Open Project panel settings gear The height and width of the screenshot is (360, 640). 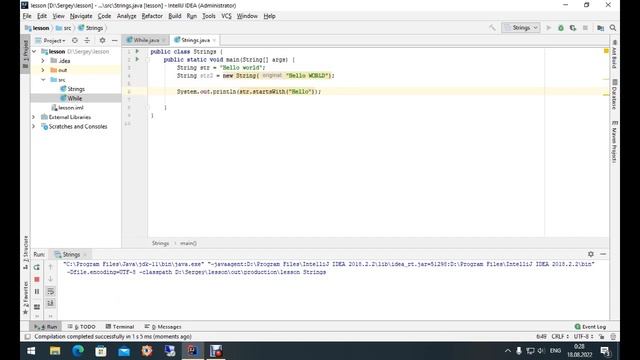(102, 40)
